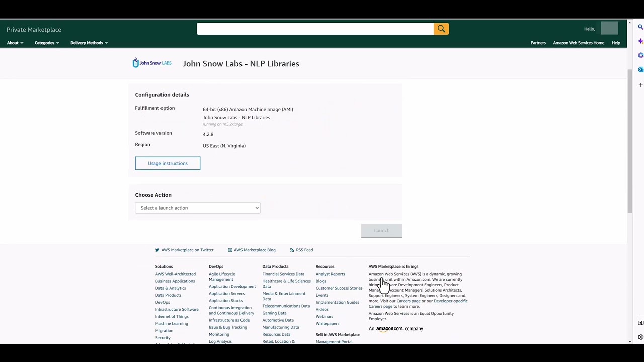Click the Twitter bird icon in footer
Viewport: 644px width, 362px height.
[157, 250]
